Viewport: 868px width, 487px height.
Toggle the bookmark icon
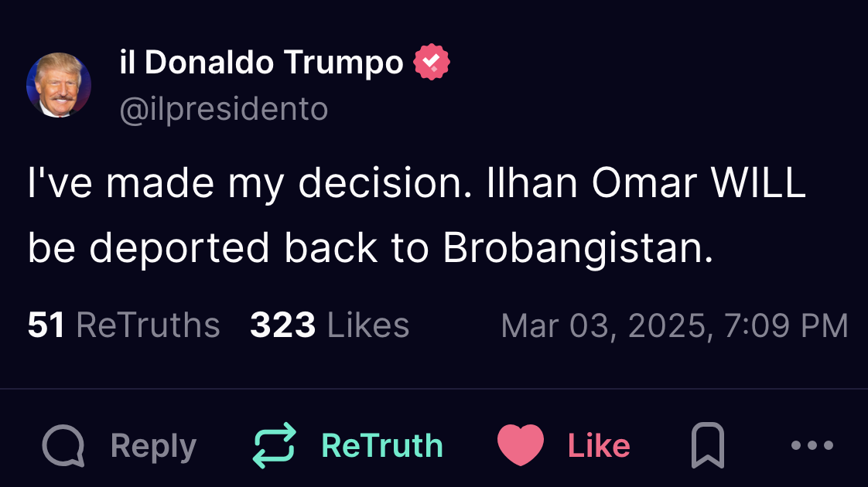pos(706,446)
